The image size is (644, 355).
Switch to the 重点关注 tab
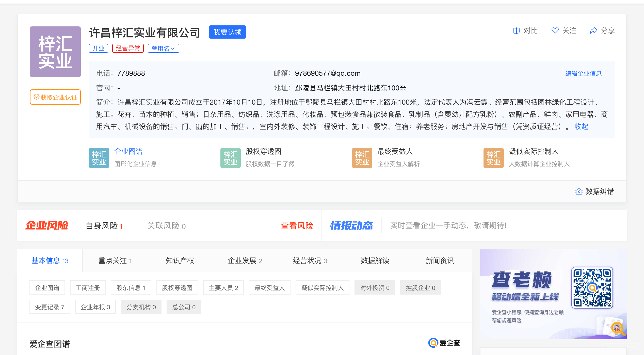click(x=115, y=261)
